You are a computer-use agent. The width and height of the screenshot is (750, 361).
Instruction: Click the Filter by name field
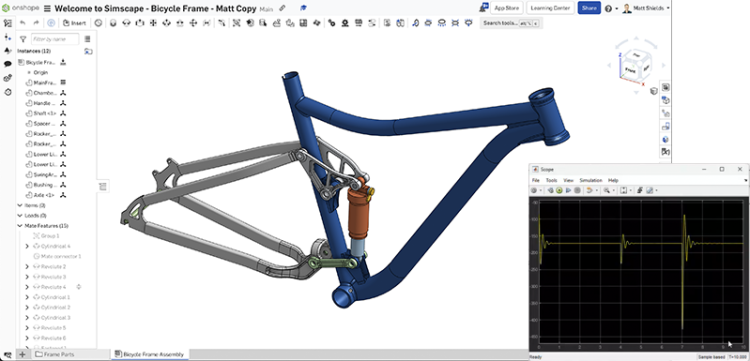pos(55,39)
